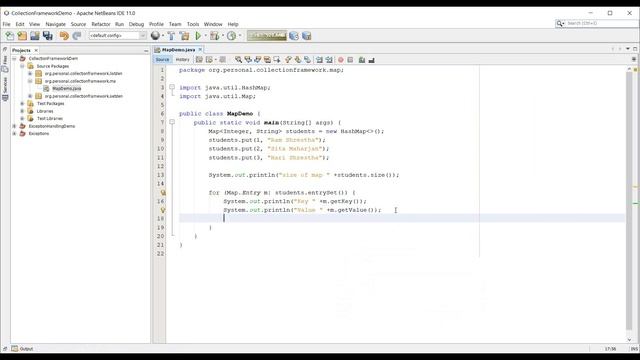The height and width of the screenshot is (360, 640).
Task: Expand the Test Libraries node
Action: 22,118
